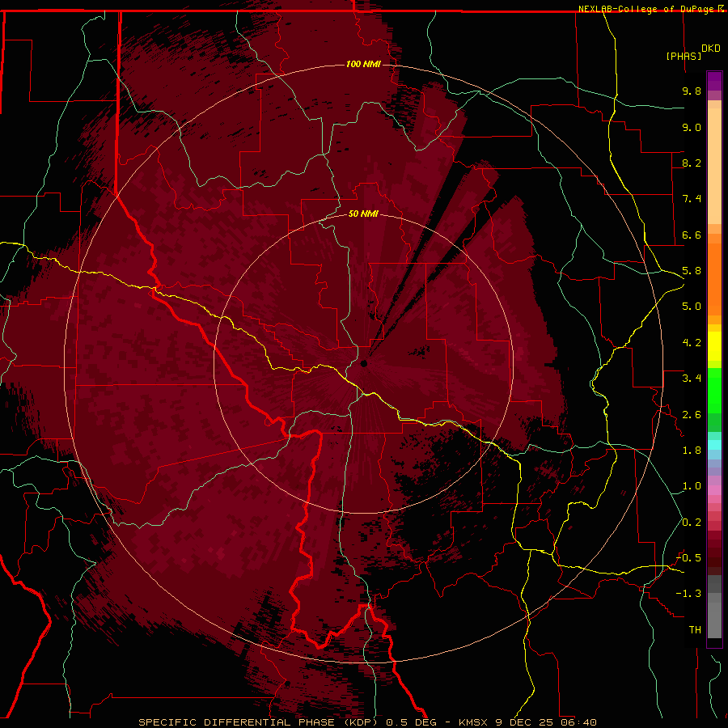Click the DKD label above the color bar

pyautogui.click(x=710, y=49)
